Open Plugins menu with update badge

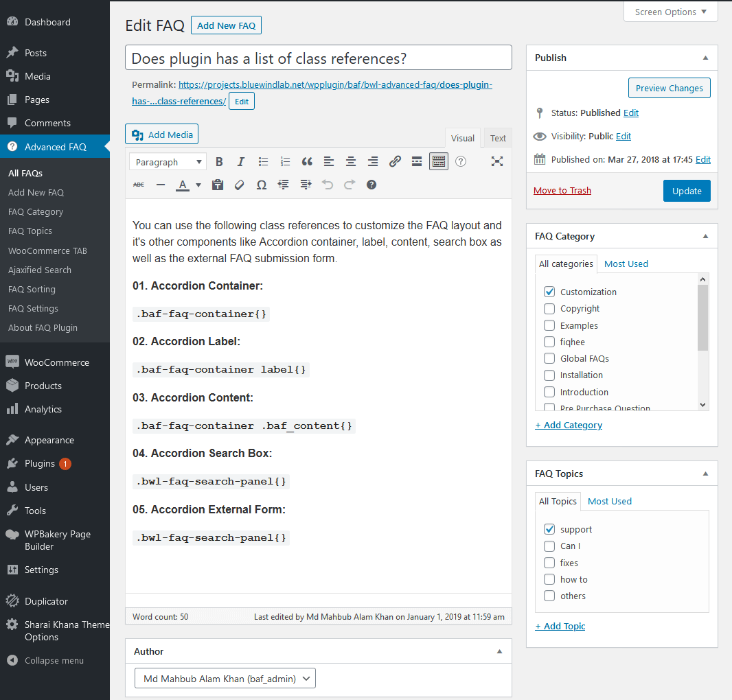(x=55, y=464)
